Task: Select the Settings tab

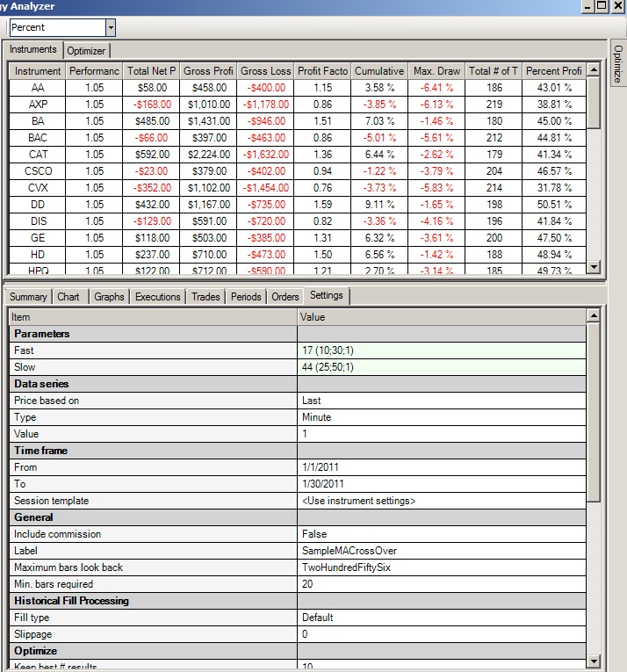Action: coord(327,295)
